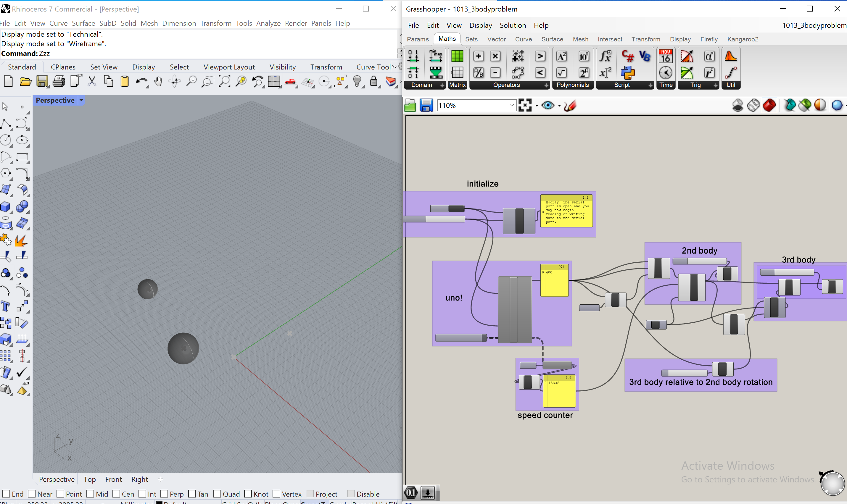The width and height of the screenshot is (847, 504).
Task: Click yellow panel showing 15336 in speed counter
Action: (559, 391)
